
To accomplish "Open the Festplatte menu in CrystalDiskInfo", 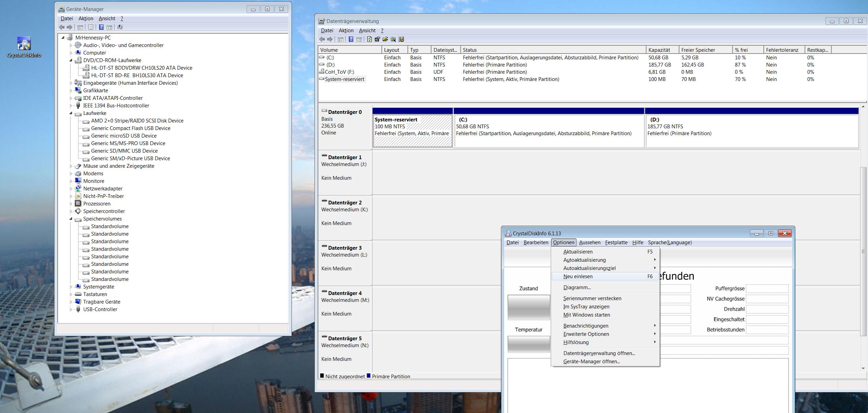I will [x=616, y=243].
